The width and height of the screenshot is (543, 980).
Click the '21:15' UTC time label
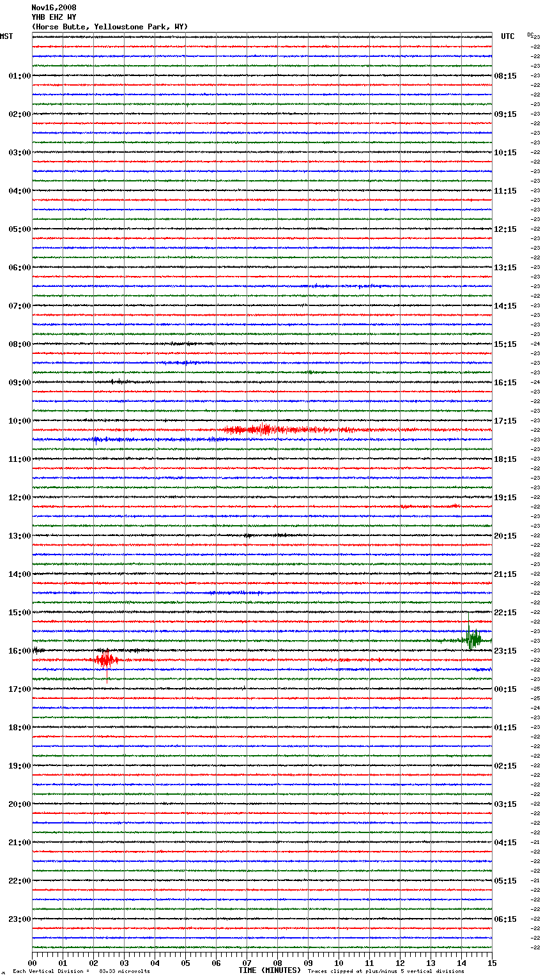point(505,574)
